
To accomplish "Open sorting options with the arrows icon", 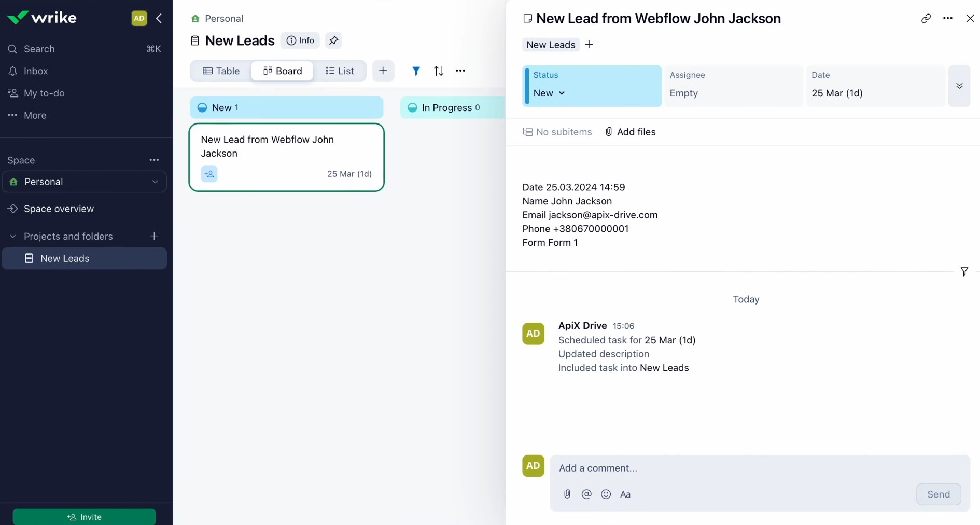I will [x=439, y=71].
